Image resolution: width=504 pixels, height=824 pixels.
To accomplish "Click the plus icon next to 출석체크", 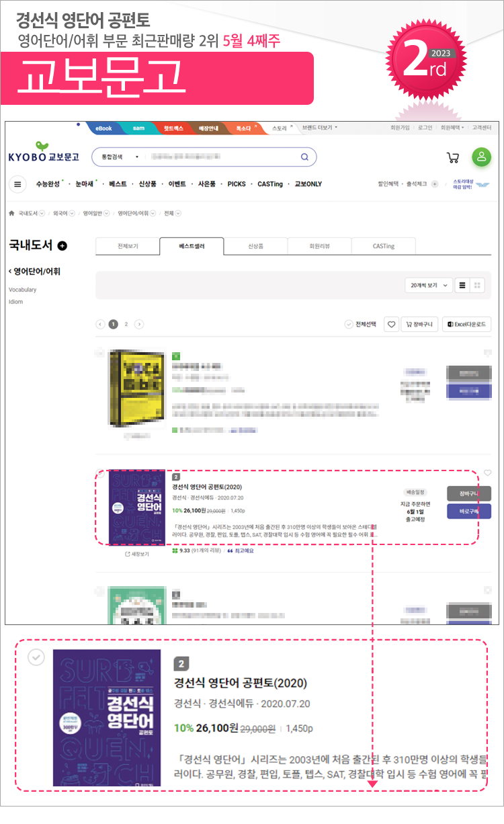I will coord(435,183).
